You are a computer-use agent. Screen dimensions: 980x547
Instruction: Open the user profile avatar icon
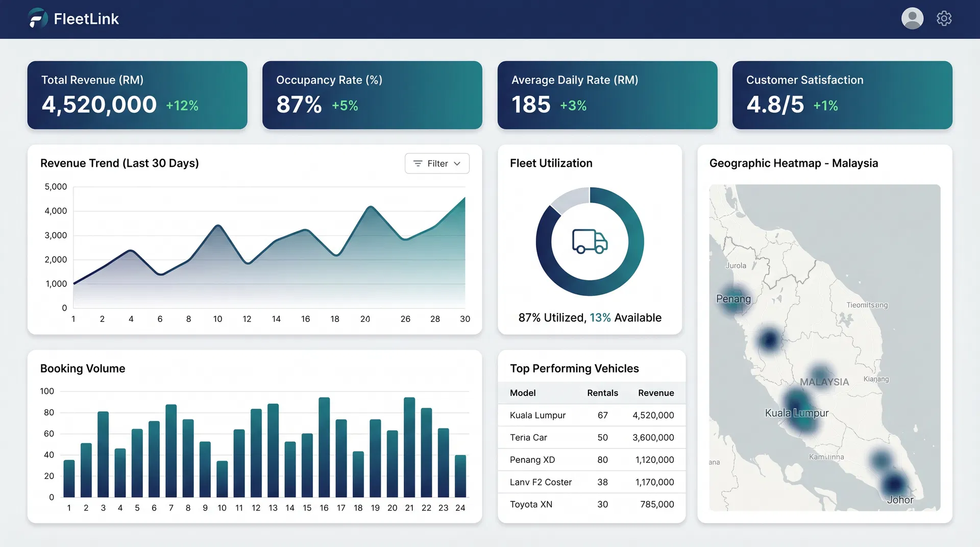pos(912,18)
